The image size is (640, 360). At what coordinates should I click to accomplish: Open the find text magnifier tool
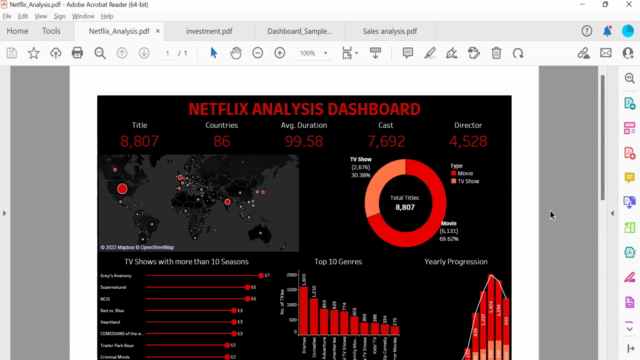[100, 53]
